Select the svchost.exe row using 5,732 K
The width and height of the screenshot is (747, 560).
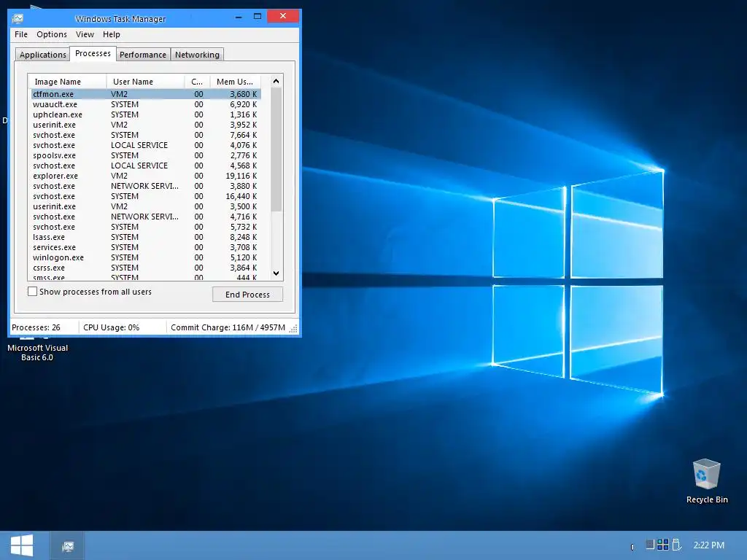(146, 227)
